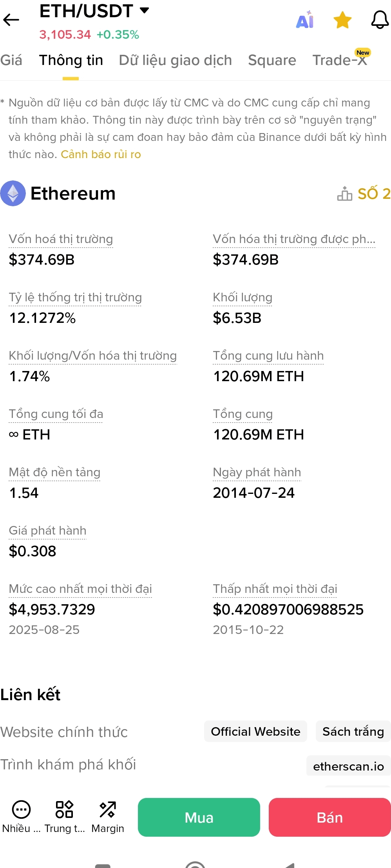
Task: Tap the Nhiều hơn more-options icon
Action: (21, 810)
